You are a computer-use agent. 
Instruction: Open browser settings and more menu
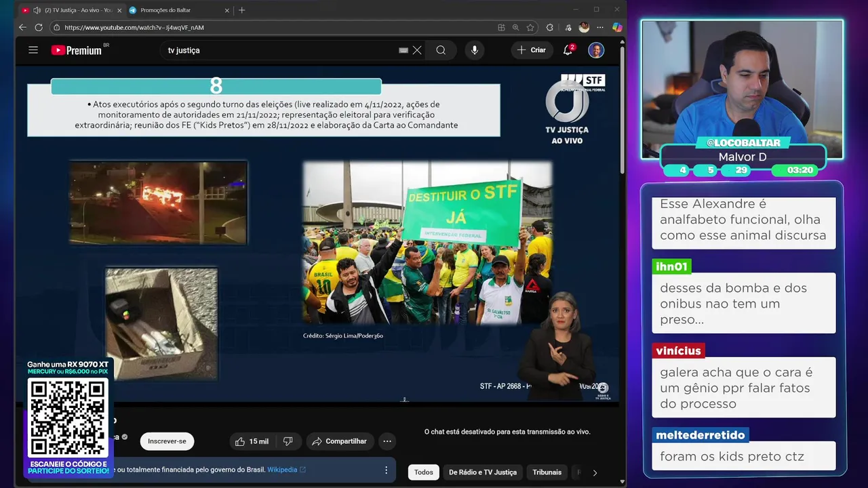pos(600,28)
